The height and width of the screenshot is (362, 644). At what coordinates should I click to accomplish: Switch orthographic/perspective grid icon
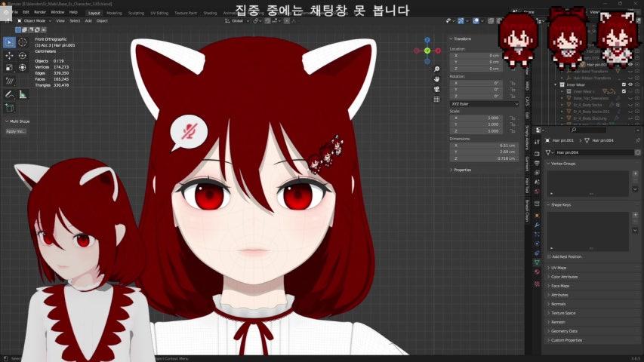pyautogui.click(x=437, y=99)
